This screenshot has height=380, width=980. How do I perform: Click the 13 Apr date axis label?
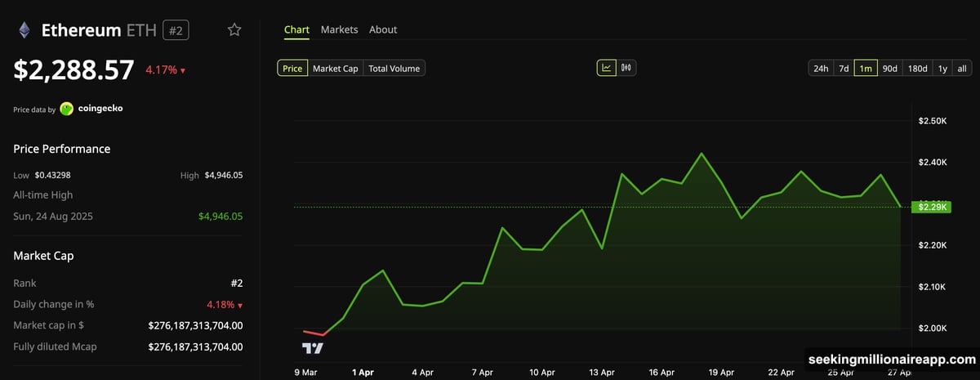coord(602,372)
